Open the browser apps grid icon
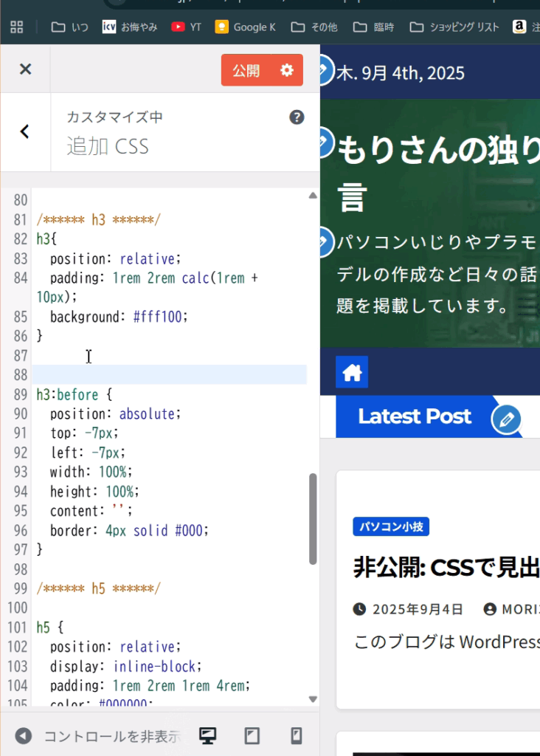 point(17,27)
